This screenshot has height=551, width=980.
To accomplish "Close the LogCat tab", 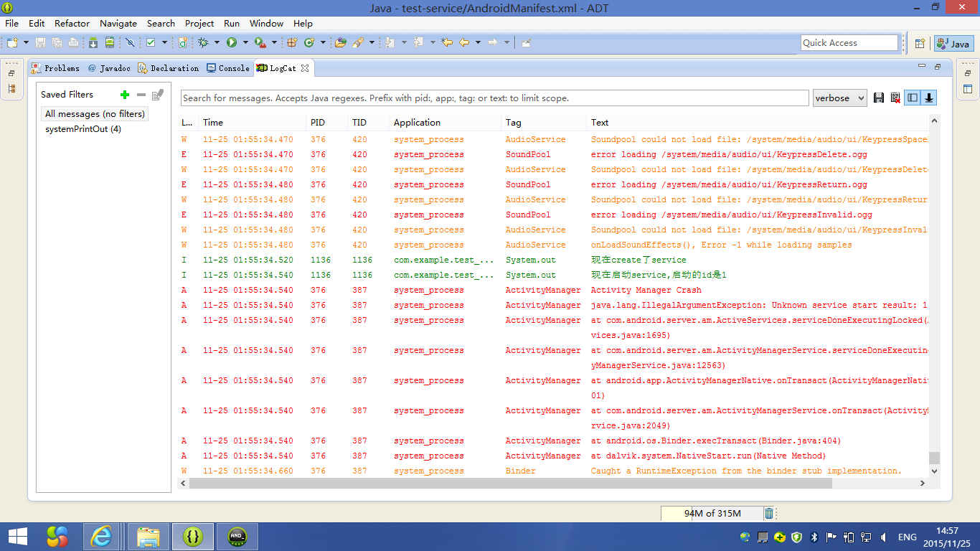I will 305,68.
